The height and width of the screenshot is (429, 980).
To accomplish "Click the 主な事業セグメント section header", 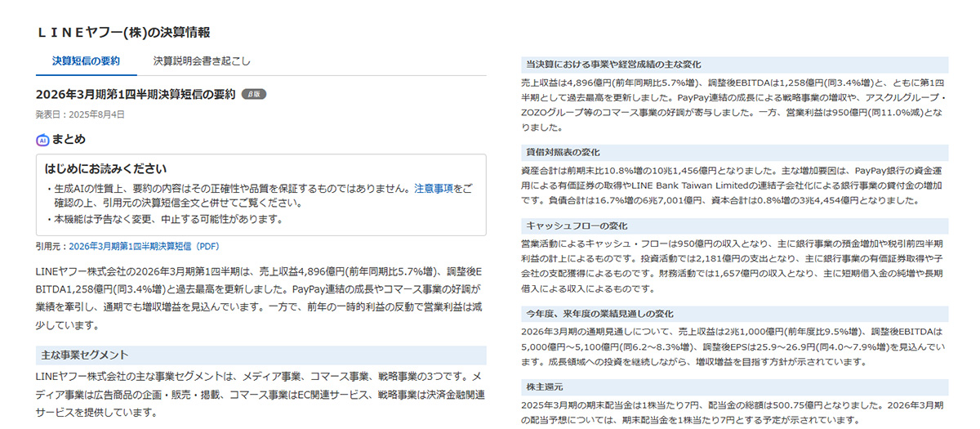I will point(261,355).
